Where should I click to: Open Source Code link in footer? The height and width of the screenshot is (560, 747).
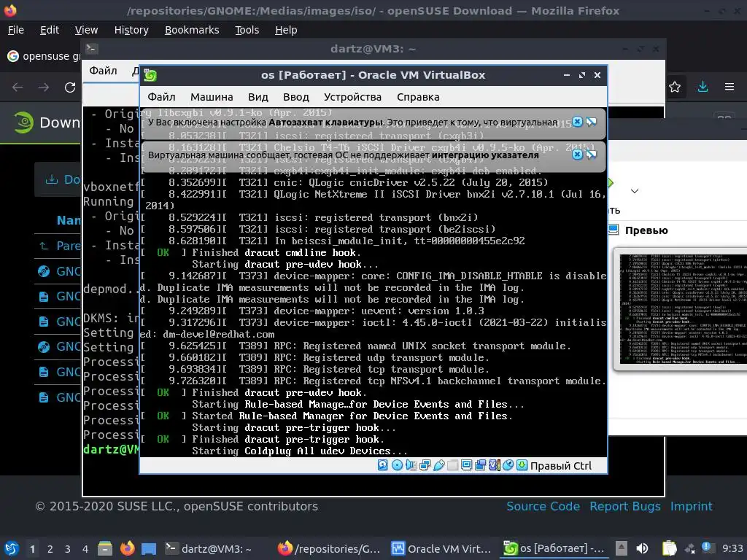(543, 506)
